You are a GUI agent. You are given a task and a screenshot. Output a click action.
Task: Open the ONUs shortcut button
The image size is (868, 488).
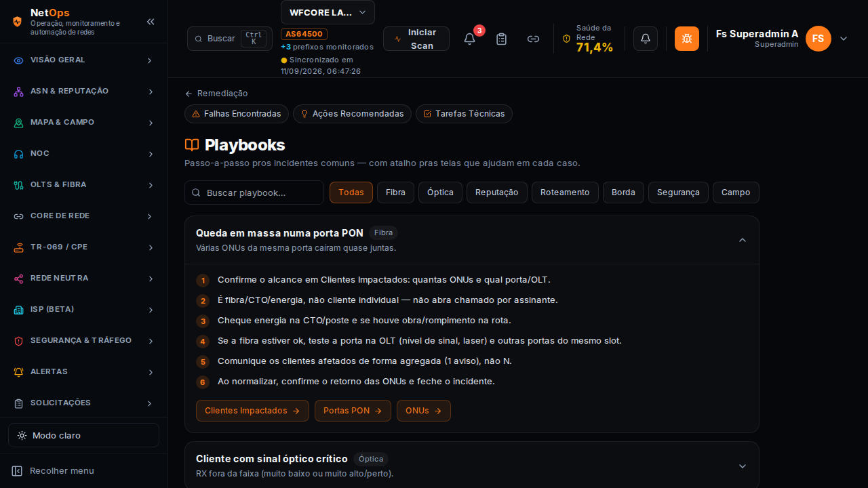[x=424, y=411]
